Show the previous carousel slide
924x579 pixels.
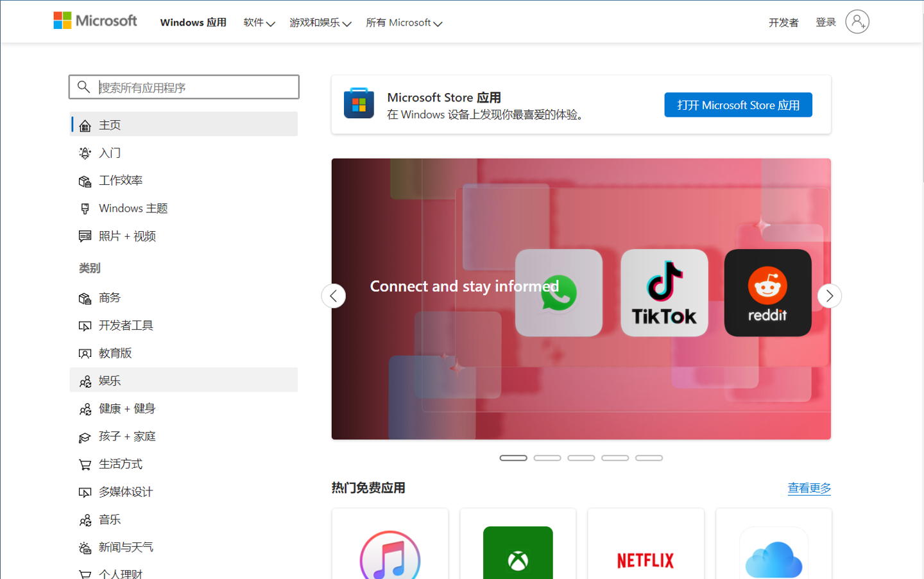coord(334,296)
